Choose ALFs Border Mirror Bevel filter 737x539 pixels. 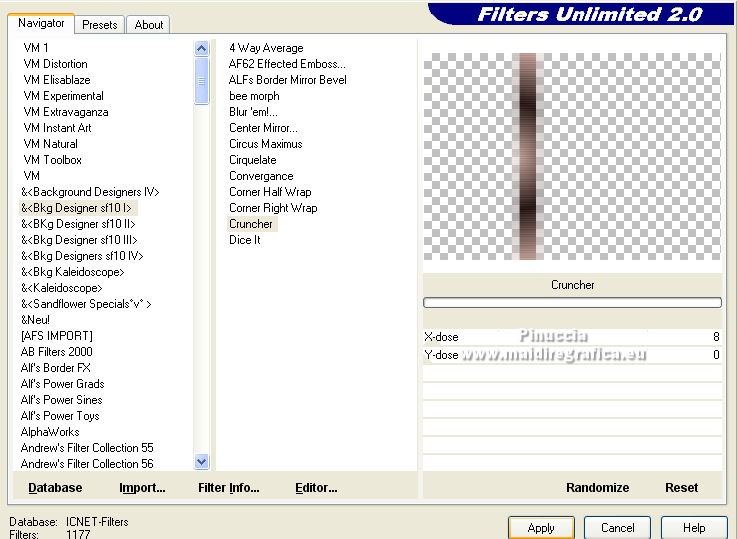tap(288, 79)
